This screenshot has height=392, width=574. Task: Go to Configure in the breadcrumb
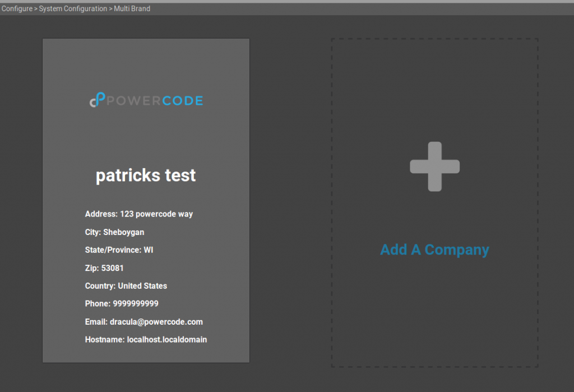point(17,8)
